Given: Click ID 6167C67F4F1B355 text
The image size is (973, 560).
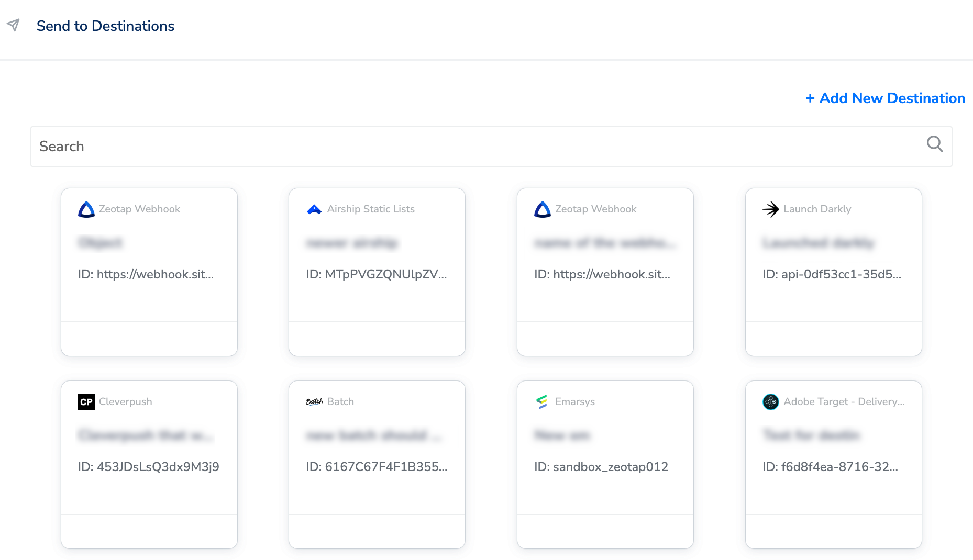Looking at the screenshot, I should click(377, 467).
